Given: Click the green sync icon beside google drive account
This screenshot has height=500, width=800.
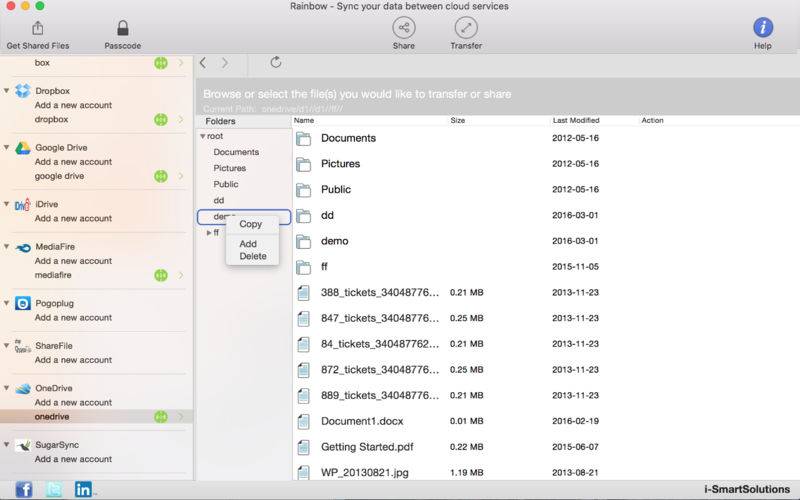Looking at the screenshot, I should click(161, 176).
